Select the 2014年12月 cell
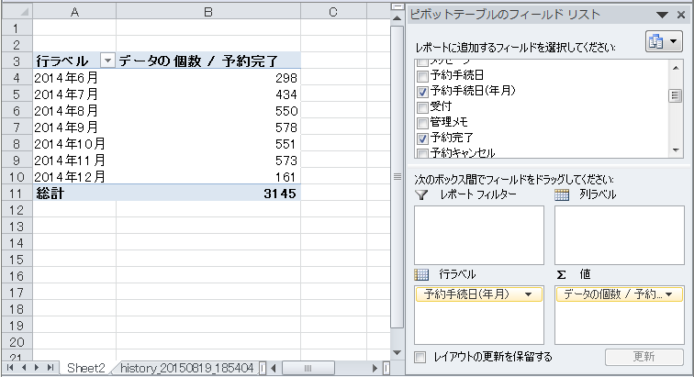 click(x=74, y=177)
